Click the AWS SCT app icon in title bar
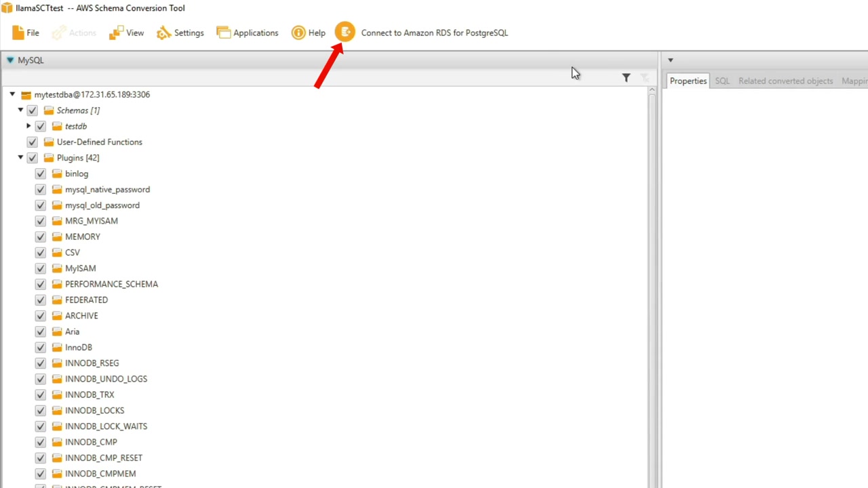Image resolution: width=868 pixels, height=488 pixels. pos(7,8)
